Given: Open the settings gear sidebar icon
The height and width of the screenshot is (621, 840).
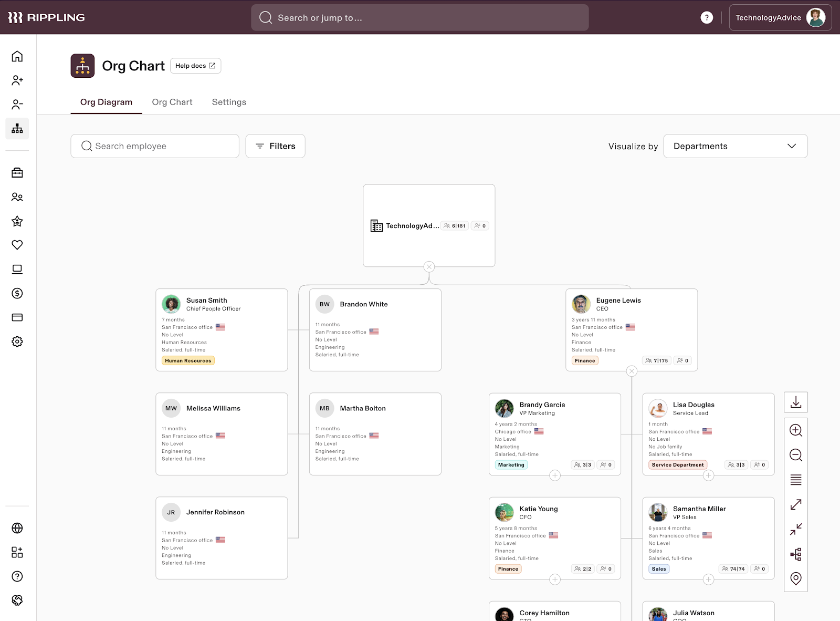Looking at the screenshot, I should coord(17,341).
